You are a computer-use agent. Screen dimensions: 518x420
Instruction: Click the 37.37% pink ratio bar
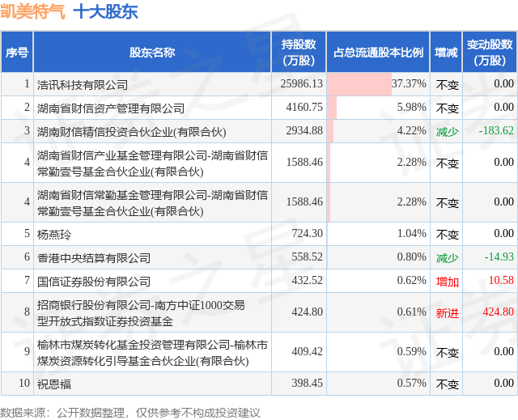tap(359, 84)
